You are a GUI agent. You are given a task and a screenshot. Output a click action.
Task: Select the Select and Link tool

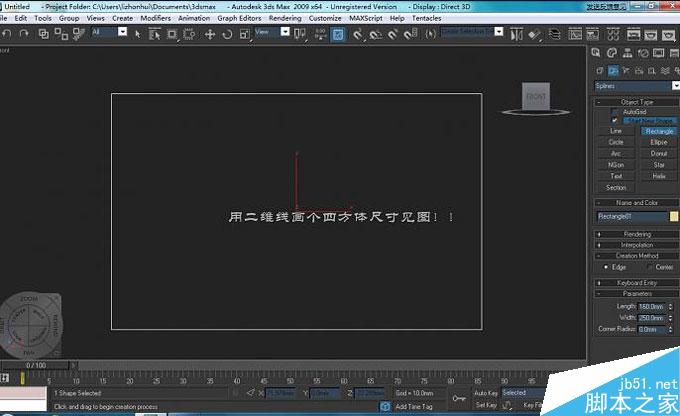(43, 34)
